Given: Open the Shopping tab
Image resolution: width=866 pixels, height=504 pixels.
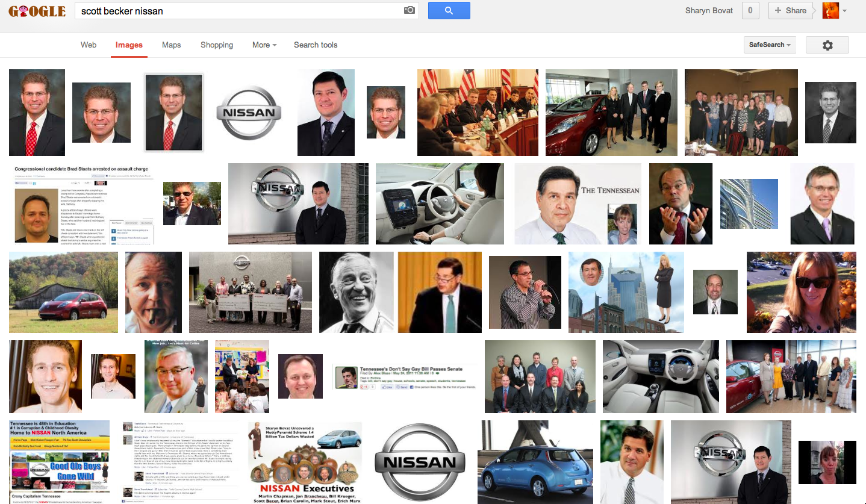Looking at the screenshot, I should [x=217, y=45].
